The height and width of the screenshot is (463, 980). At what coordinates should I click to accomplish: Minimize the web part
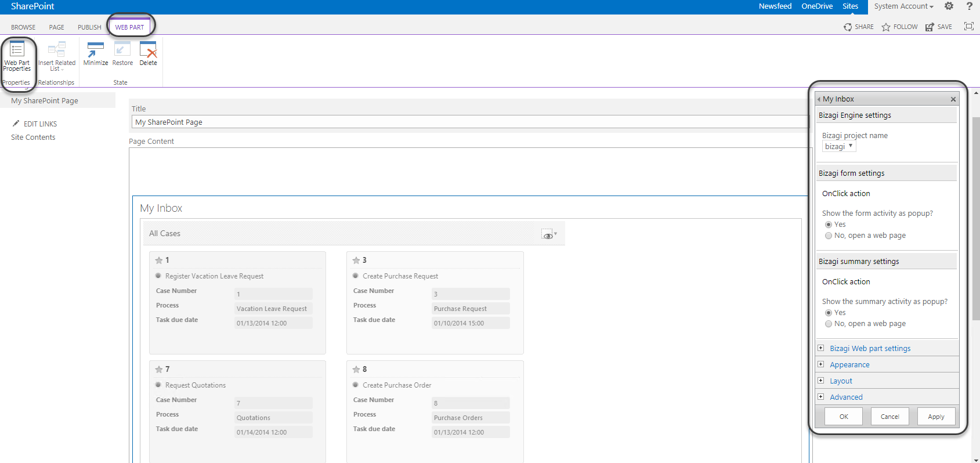[96, 54]
